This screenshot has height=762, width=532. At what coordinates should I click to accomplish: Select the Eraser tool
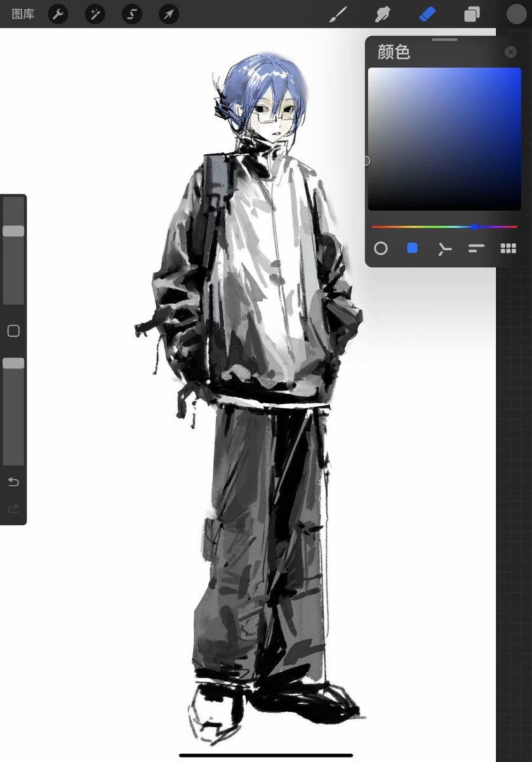point(427,14)
